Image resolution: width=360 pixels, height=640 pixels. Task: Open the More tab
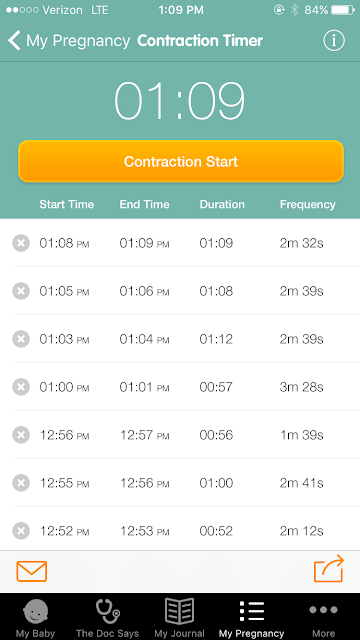point(324,618)
